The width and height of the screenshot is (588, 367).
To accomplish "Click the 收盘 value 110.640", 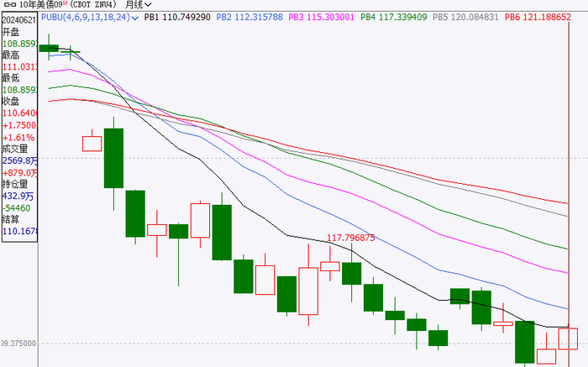I will (20, 113).
